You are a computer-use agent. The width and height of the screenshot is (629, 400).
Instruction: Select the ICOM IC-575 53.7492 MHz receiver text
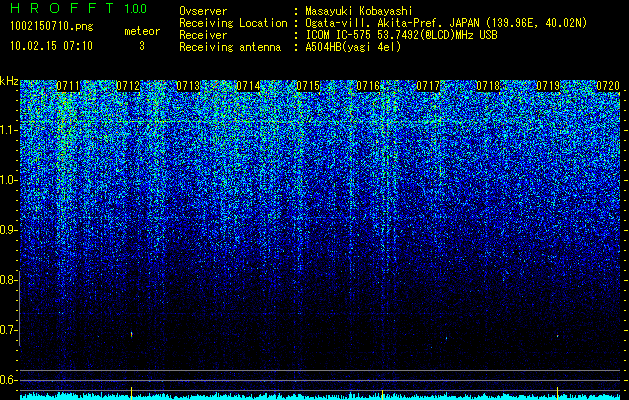pos(402,35)
